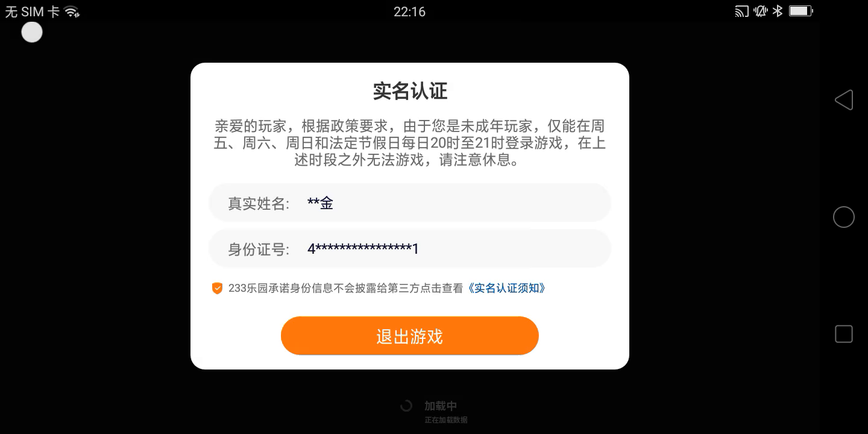Screen dimensions: 868x434
Task: Tap the Wi-Fi status icon
Action: click(72, 11)
